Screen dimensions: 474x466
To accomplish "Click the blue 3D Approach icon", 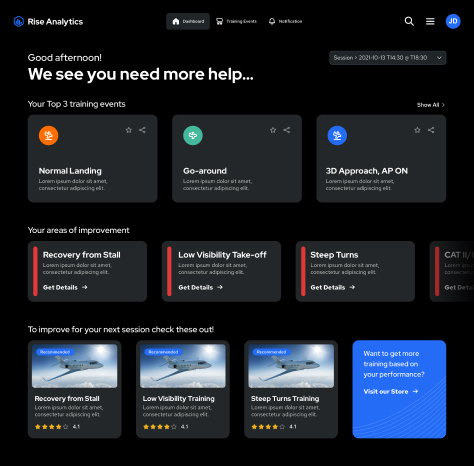I will 337,135.
